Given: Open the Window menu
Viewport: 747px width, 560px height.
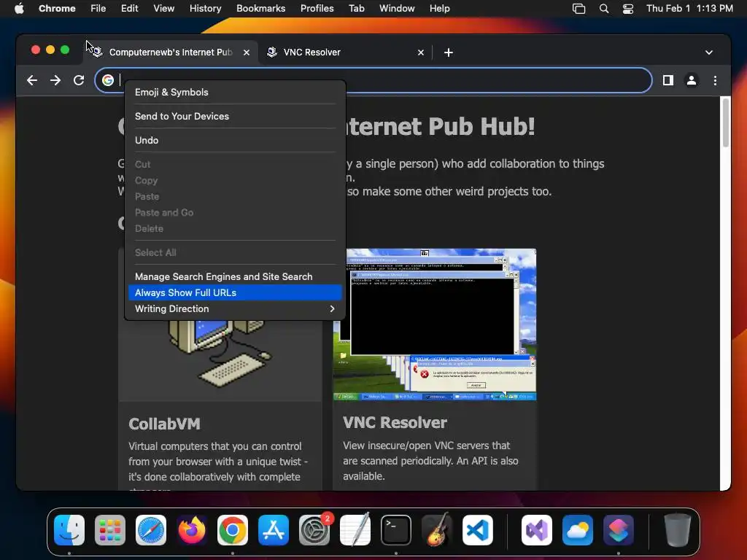Looking at the screenshot, I should 397,9.
